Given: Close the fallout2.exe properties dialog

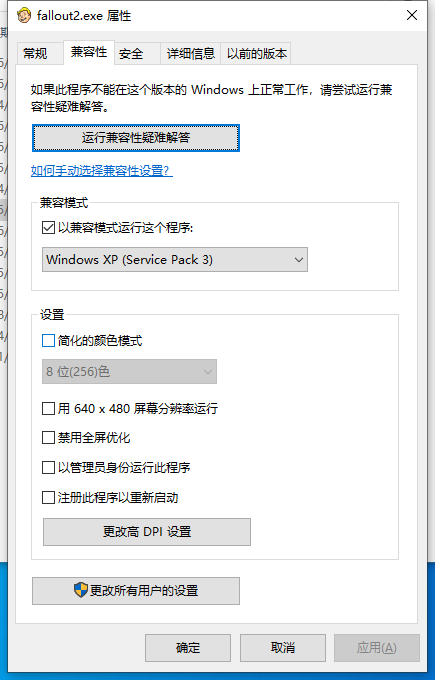Looking at the screenshot, I should (412, 15).
